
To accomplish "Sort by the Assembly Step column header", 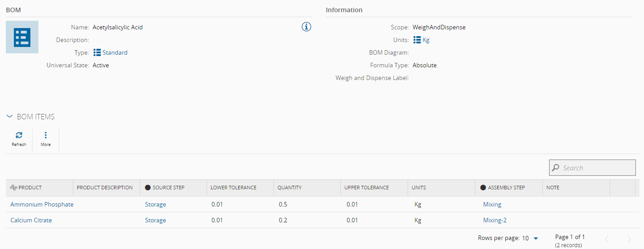I will coord(506,188).
